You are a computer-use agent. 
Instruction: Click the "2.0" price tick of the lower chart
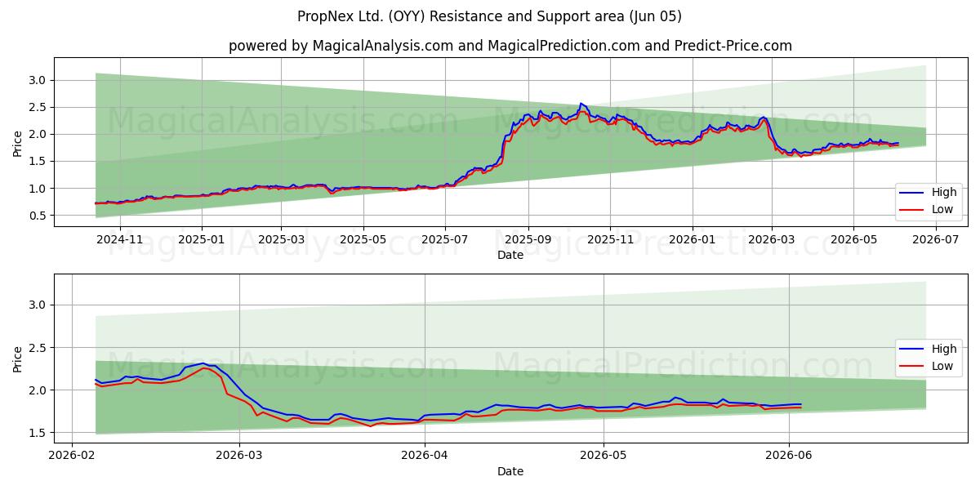pos(38,390)
